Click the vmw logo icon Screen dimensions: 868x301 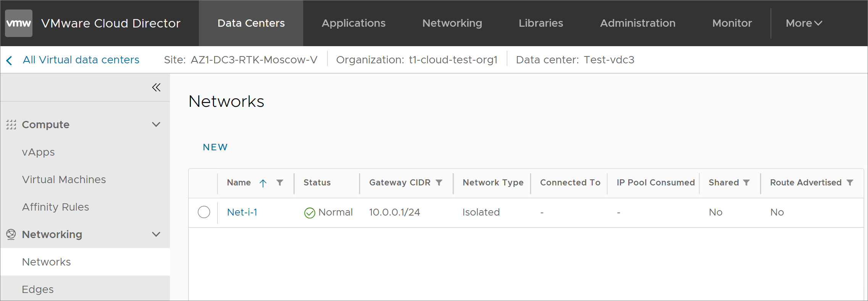19,23
